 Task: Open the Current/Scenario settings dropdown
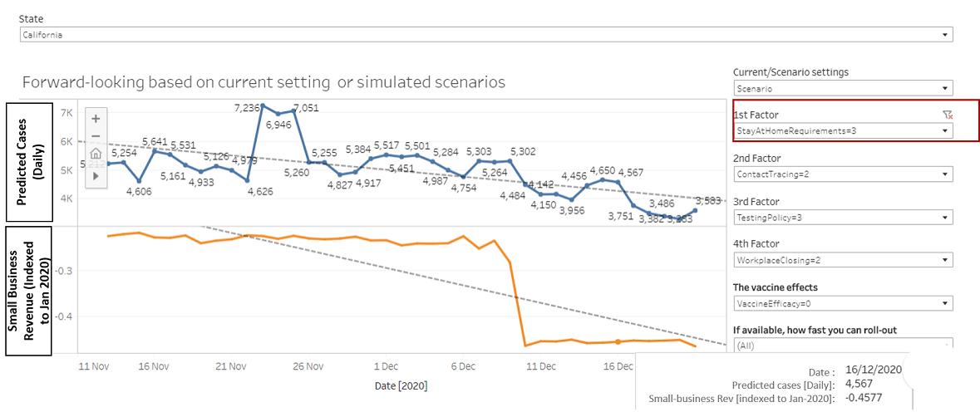(x=843, y=89)
